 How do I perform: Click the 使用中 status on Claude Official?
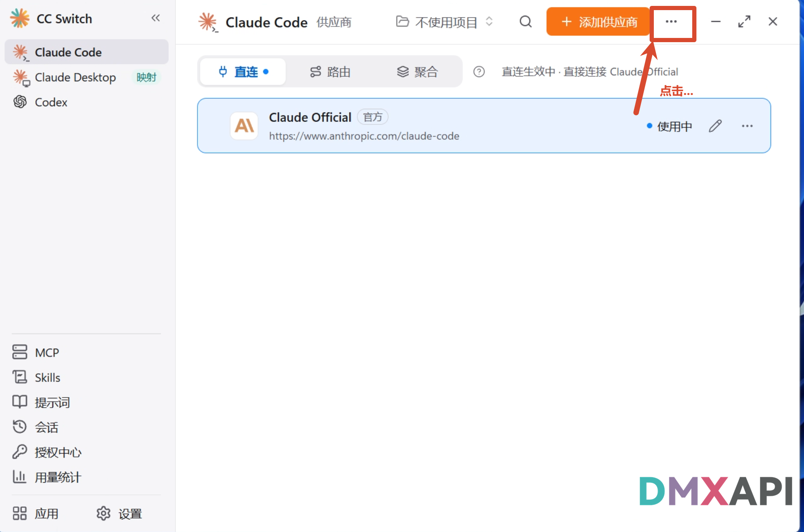(669, 126)
